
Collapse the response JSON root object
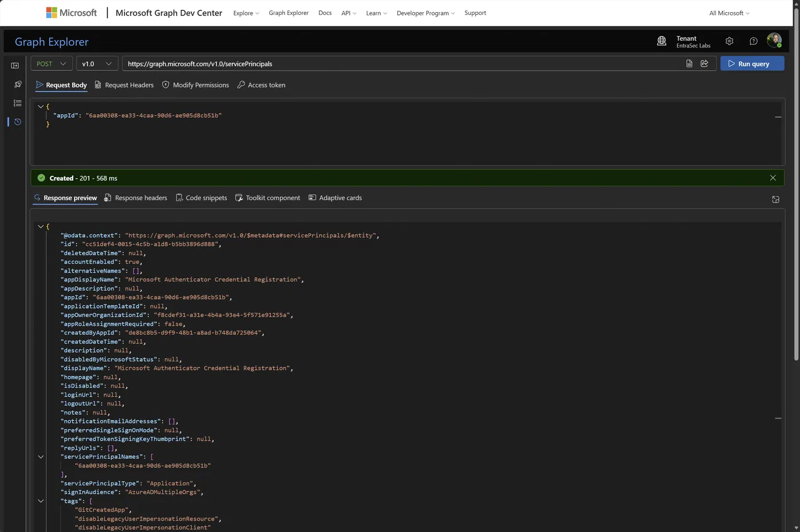[41, 226]
